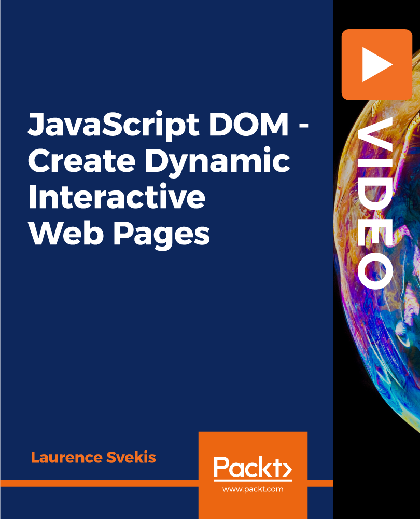The height and width of the screenshot is (519, 420).
Task: Select the author name Laurence Svekis
Action: tap(93, 458)
